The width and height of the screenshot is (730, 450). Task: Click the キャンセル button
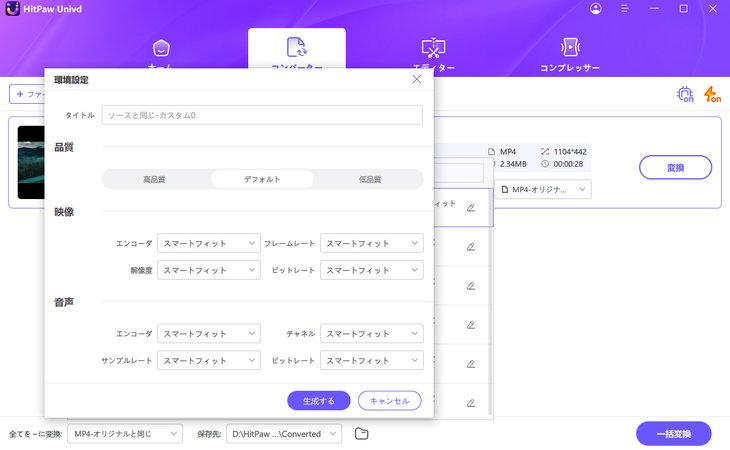click(x=390, y=401)
